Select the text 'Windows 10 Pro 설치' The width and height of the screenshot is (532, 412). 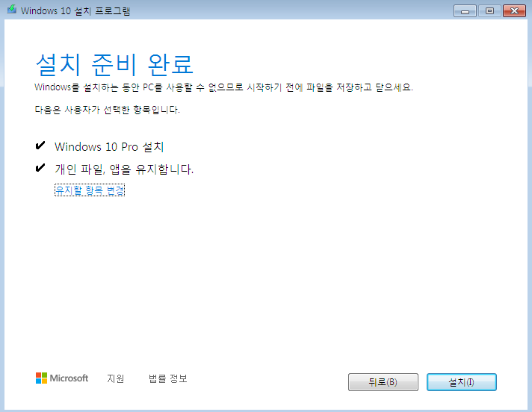click(x=109, y=147)
